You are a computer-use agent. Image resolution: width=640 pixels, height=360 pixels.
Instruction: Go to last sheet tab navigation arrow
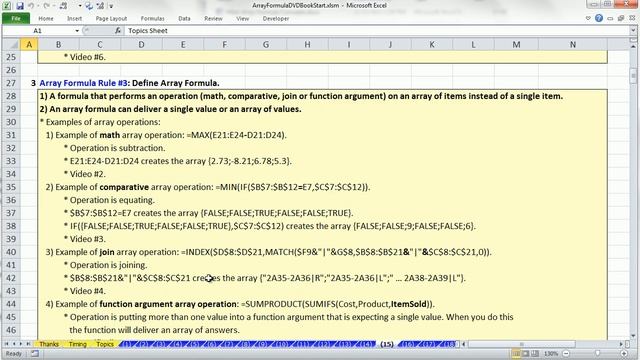pos(28,344)
